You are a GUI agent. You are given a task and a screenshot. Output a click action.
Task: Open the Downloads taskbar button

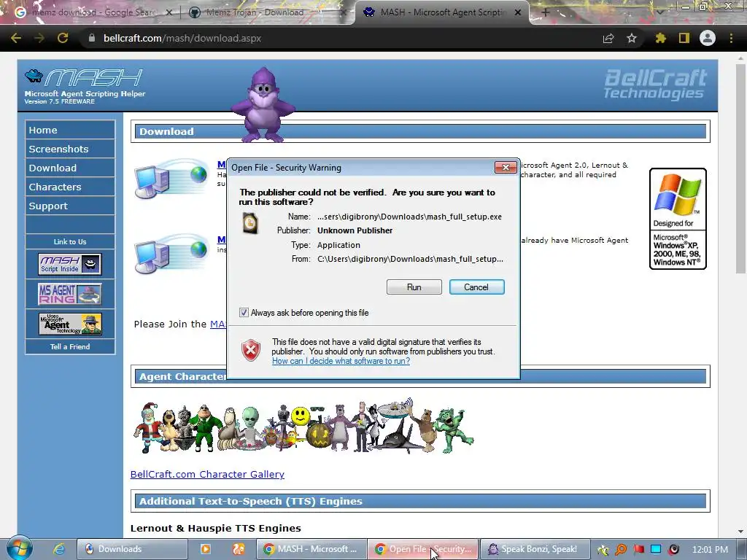pyautogui.click(x=132, y=549)
